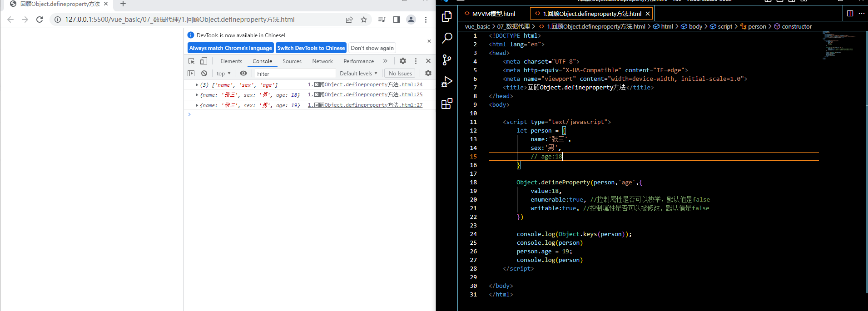
Task: Toggle live expression eye icon
Action: click(243, 73)
